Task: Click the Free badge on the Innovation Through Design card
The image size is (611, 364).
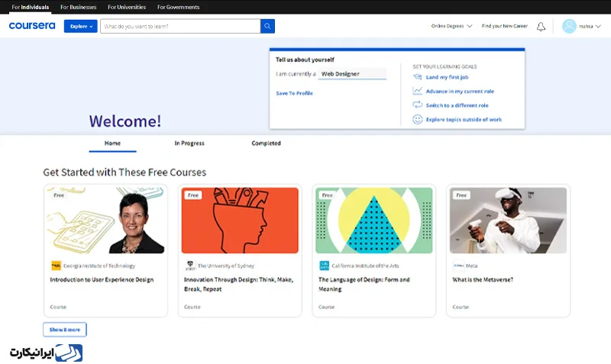Action: [193, 195]
